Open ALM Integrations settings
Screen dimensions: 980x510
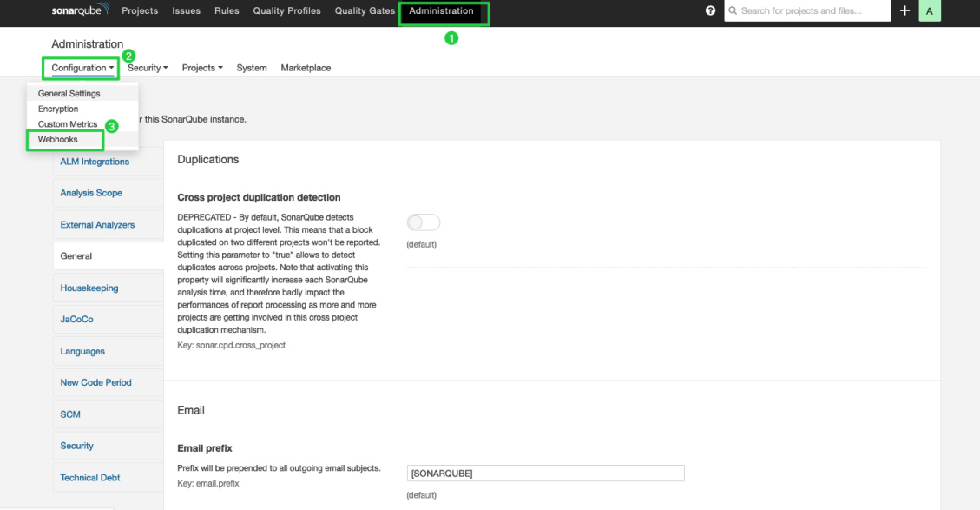coord(94,161)
